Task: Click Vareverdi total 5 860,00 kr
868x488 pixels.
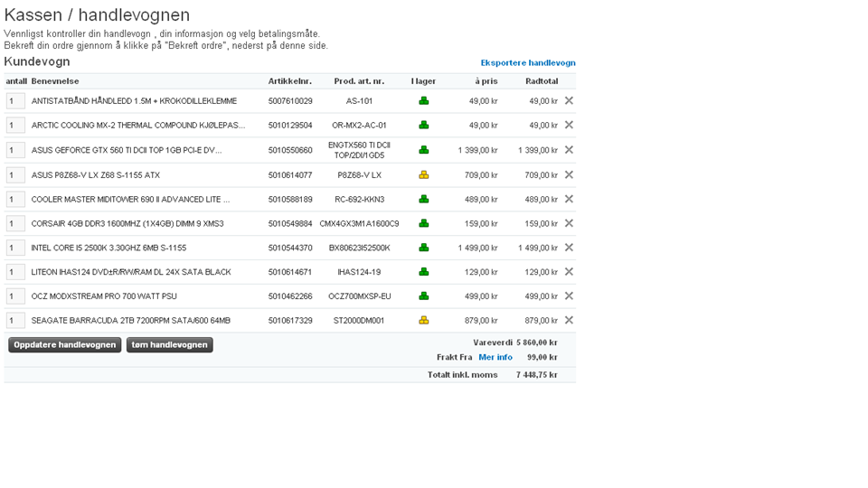Action: (536, 343)
